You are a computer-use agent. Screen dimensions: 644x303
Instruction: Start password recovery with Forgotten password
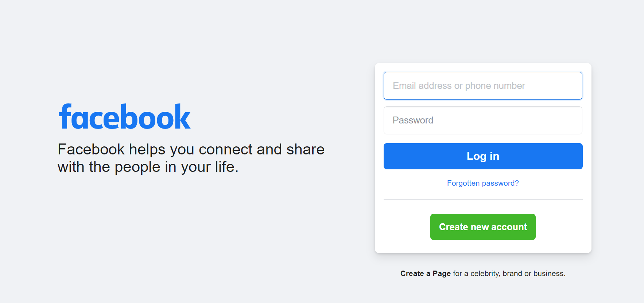point(483,183)
